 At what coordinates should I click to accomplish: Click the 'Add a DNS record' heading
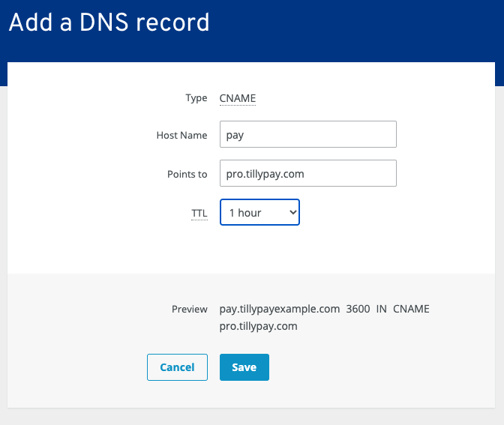109,22
